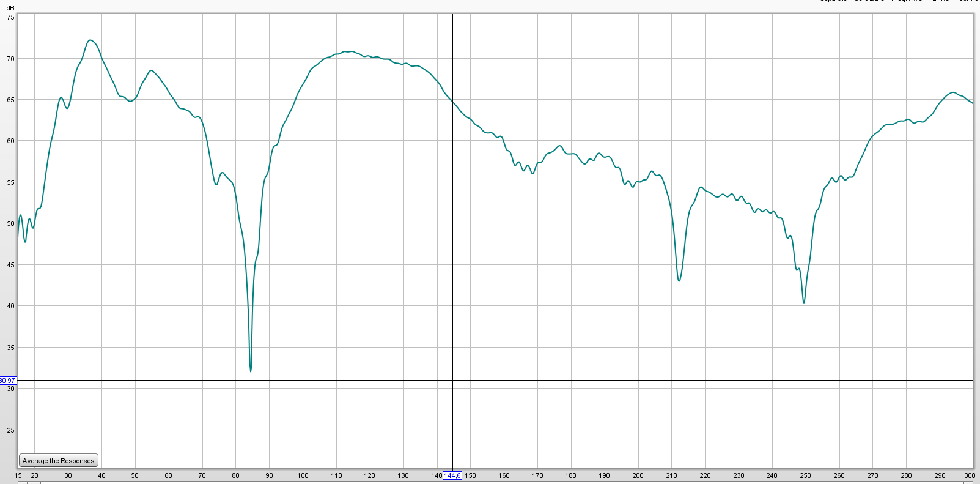Image resolution: width=980 pixels, height=484 pixels.
Task: Click the 55 label on the dB axis
Action: coord(10,182)
